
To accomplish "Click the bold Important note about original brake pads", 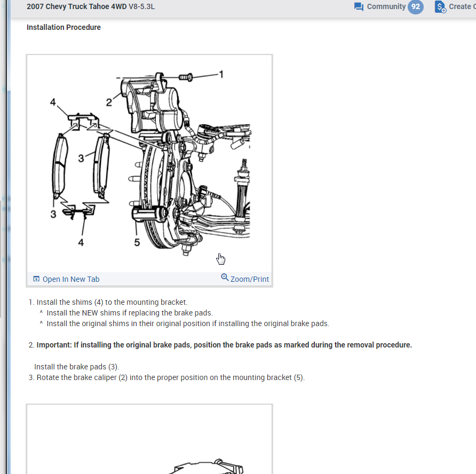I will click(x=224, y=345).
